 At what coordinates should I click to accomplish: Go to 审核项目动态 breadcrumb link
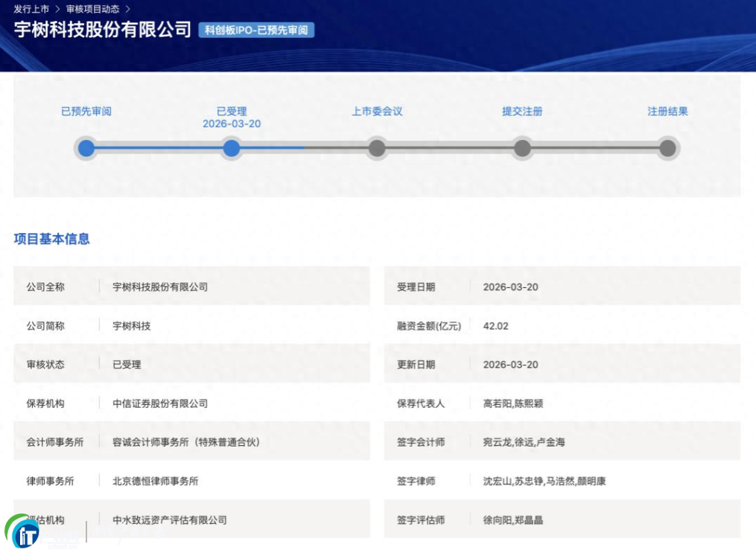pyautogui.click(x=92, y=9)
